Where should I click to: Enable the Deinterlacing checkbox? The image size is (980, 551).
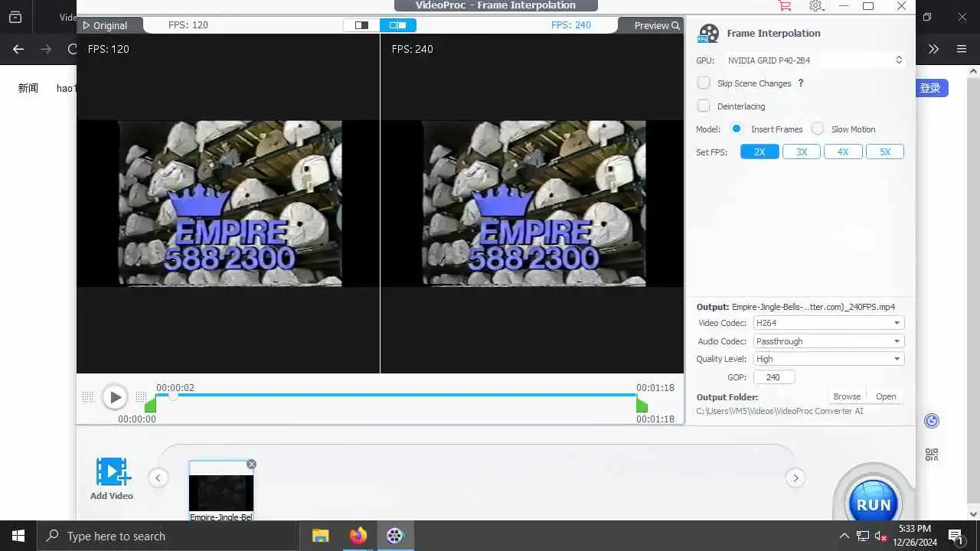tap(704, 106)
